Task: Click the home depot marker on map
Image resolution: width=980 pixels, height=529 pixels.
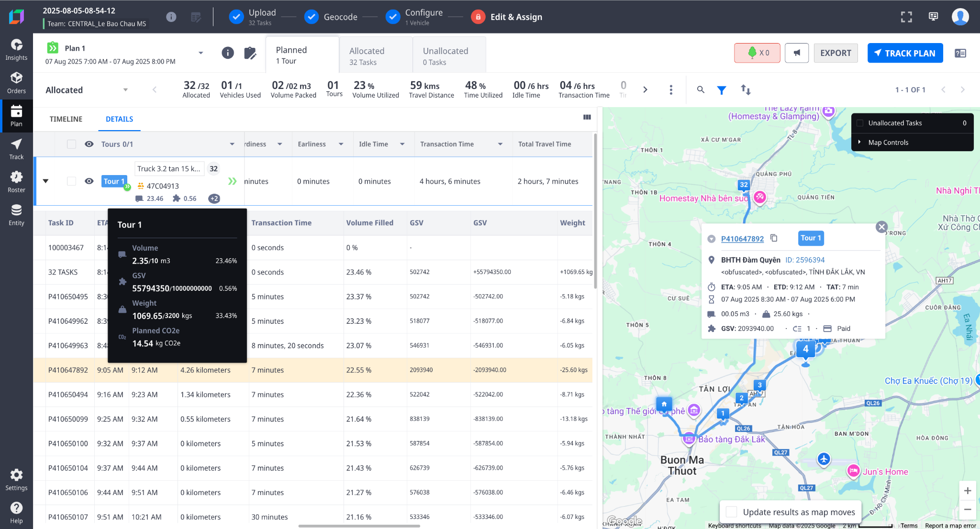Action: 664,404
